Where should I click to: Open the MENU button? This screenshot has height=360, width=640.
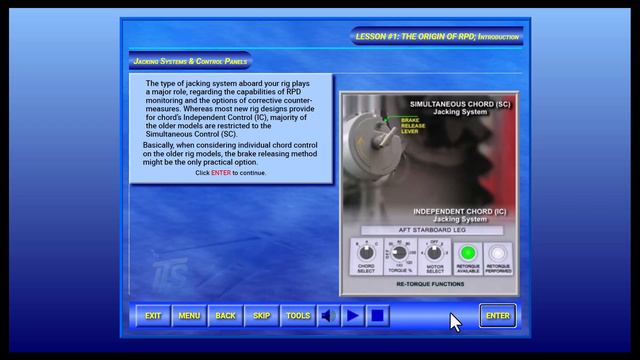point(189,316)
